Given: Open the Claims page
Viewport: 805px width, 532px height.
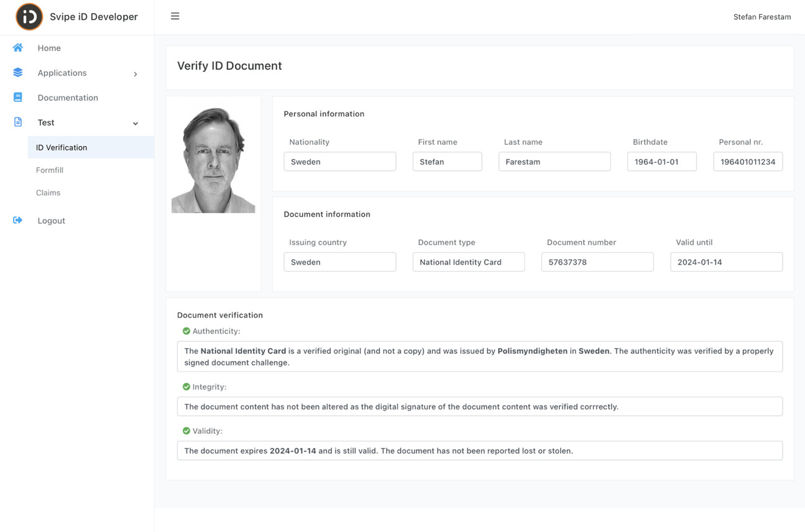Looking at the screenshot, I should [x=48, y=192].
